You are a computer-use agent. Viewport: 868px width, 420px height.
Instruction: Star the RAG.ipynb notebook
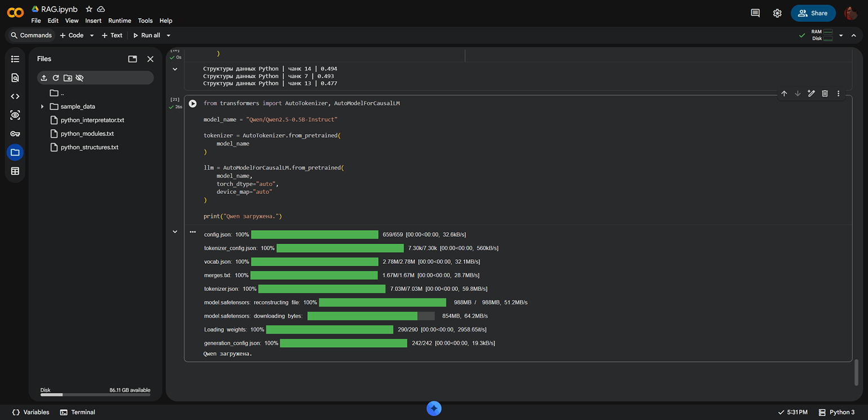(89, 9)
